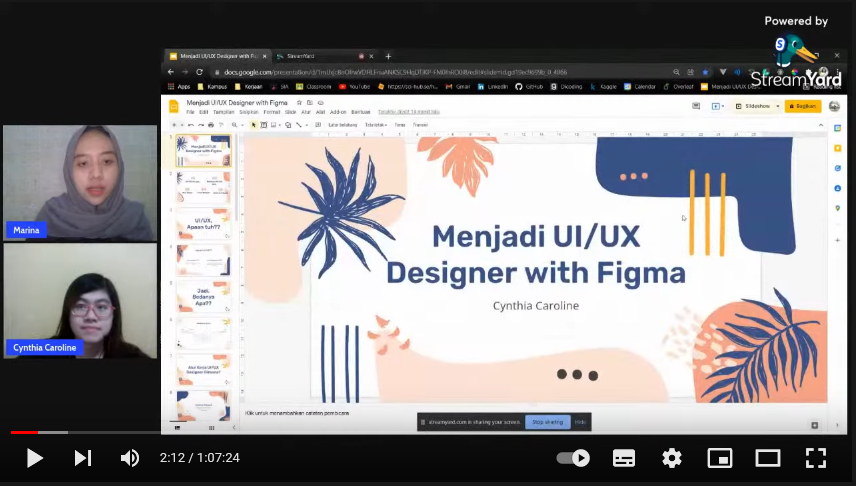
Task: Open the Bantuan menu
Action: click(x=360, y=112)
